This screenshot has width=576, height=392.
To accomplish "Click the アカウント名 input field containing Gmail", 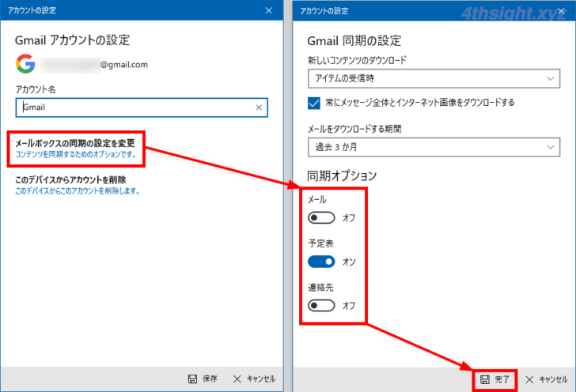I will click(x=142, y=107).
